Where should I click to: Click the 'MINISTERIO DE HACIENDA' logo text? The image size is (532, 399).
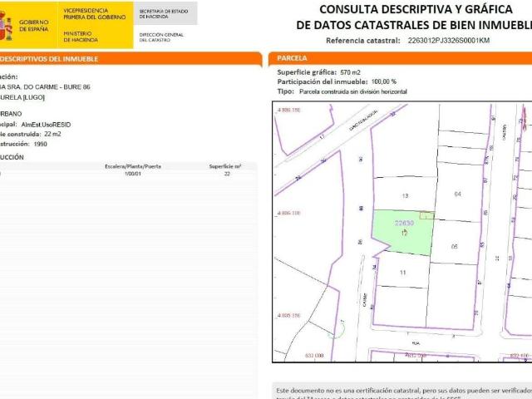81,37
